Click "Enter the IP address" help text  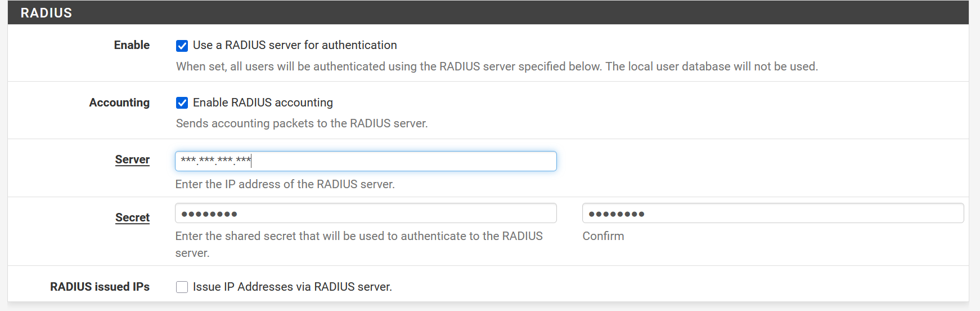285,184
